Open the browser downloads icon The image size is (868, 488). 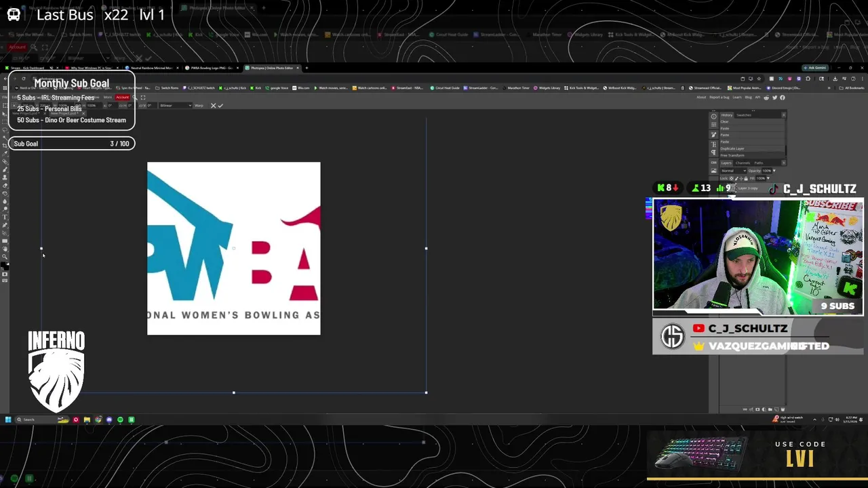pyautogui.click(x=835, y=79)
